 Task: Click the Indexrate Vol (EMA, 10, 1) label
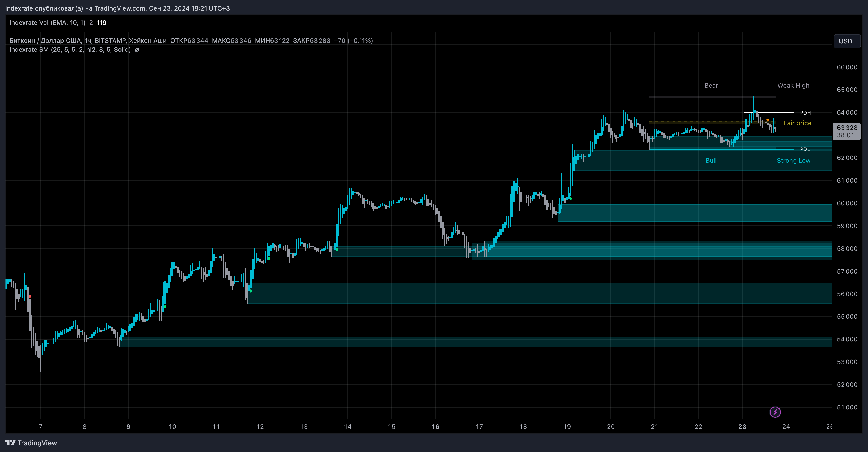click(47, 22)
